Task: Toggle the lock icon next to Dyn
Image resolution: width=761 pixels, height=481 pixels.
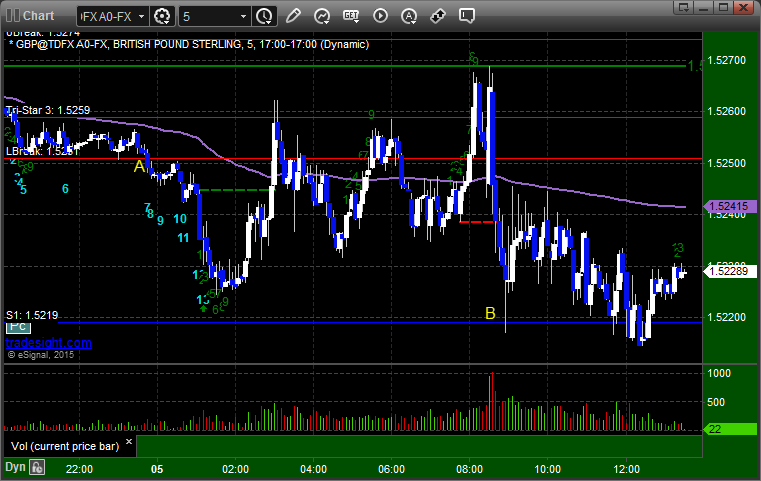Action: coord(37,466)
